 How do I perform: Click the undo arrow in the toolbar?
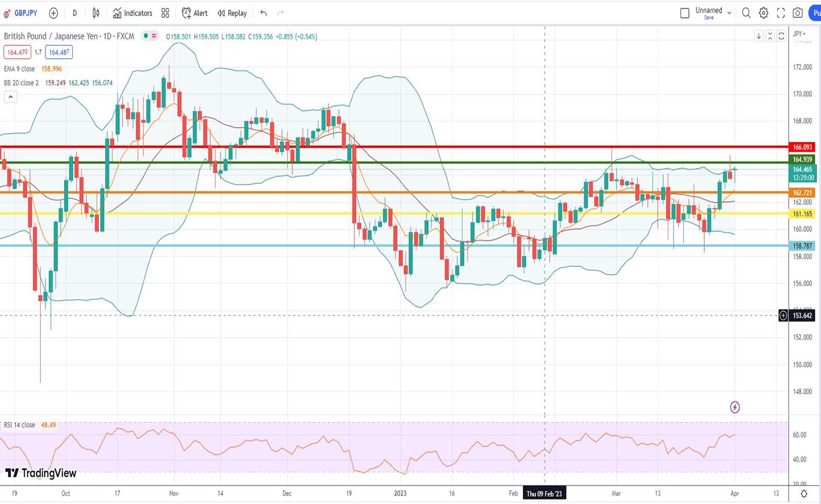coord(263,13)
